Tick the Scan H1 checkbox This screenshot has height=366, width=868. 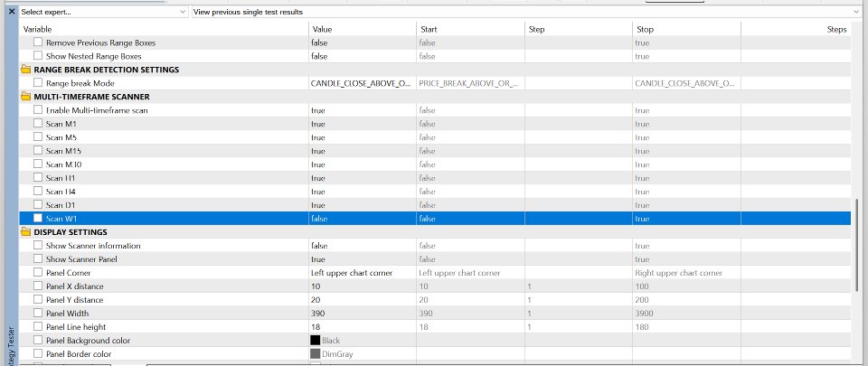click(38, 177)
